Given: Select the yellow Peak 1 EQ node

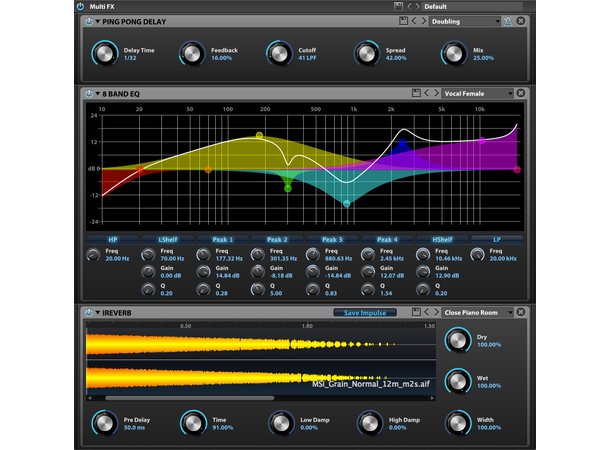Looking at the screenshot, I should point(259,135).
